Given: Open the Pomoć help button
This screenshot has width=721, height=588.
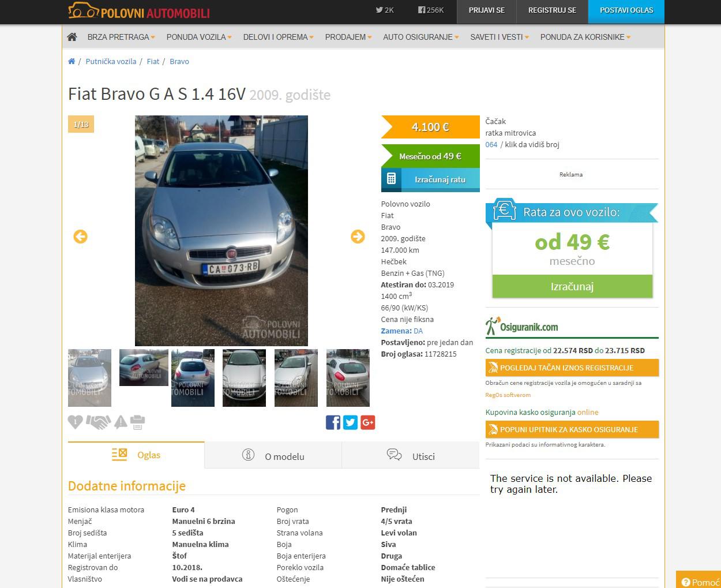Looking at the screenshot, I should pyautogui.click(x=699, y=580).
